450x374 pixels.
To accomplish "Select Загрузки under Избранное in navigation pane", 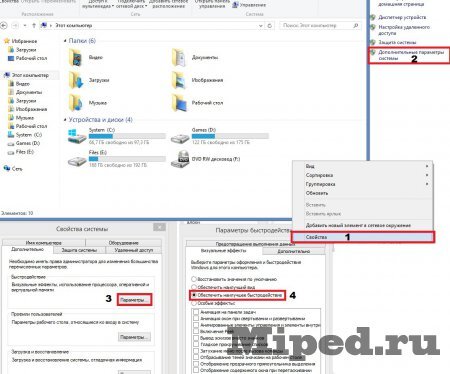I will point(26,50).
